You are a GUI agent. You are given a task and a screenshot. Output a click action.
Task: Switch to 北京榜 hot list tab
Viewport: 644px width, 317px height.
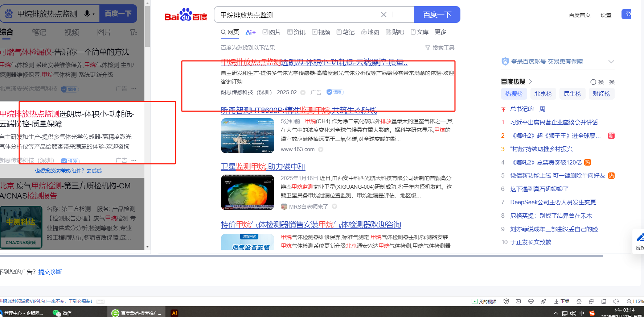point(543,94)
